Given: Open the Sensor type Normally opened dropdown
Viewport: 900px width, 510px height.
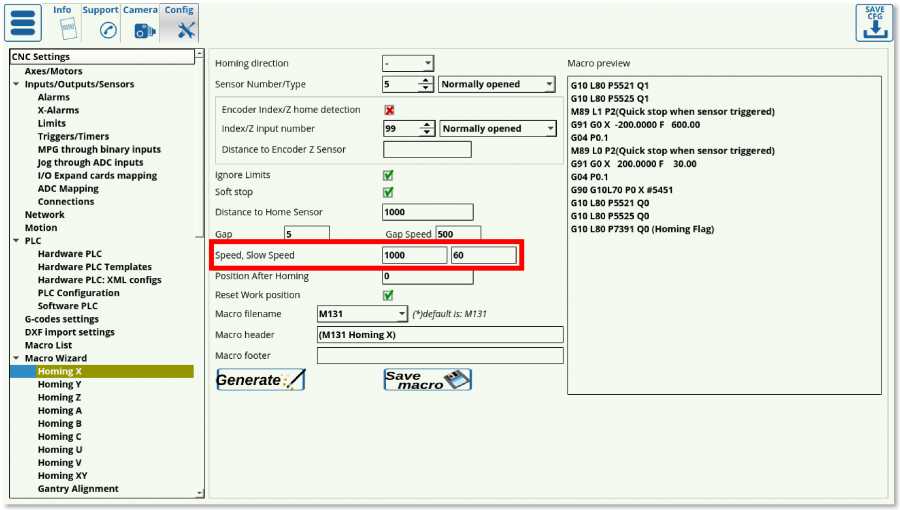Looking at the screenshot, I should [x=497, y=85].
